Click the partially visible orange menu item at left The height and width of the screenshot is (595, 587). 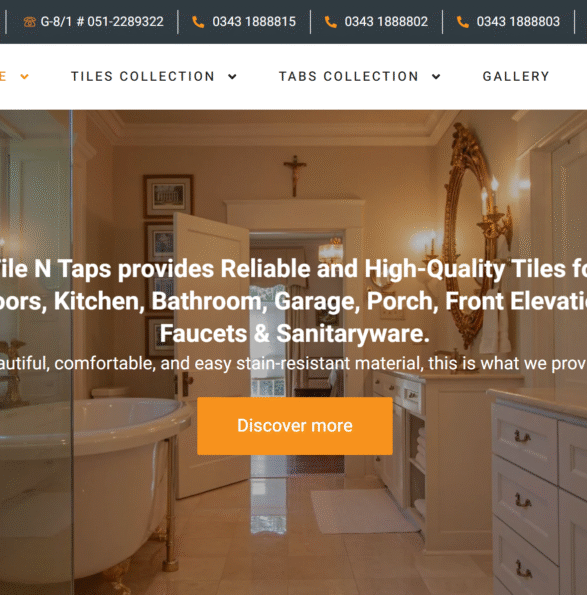3,76
